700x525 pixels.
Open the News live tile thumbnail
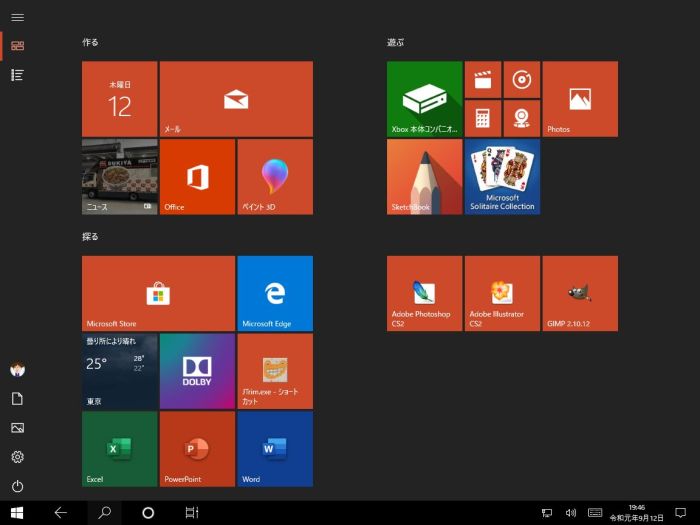(119, 177)
